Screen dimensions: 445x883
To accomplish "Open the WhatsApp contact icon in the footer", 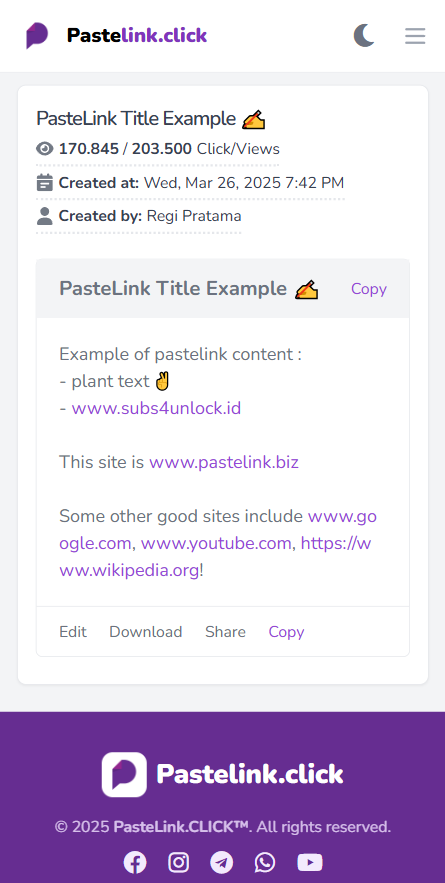I will [265, 862].
